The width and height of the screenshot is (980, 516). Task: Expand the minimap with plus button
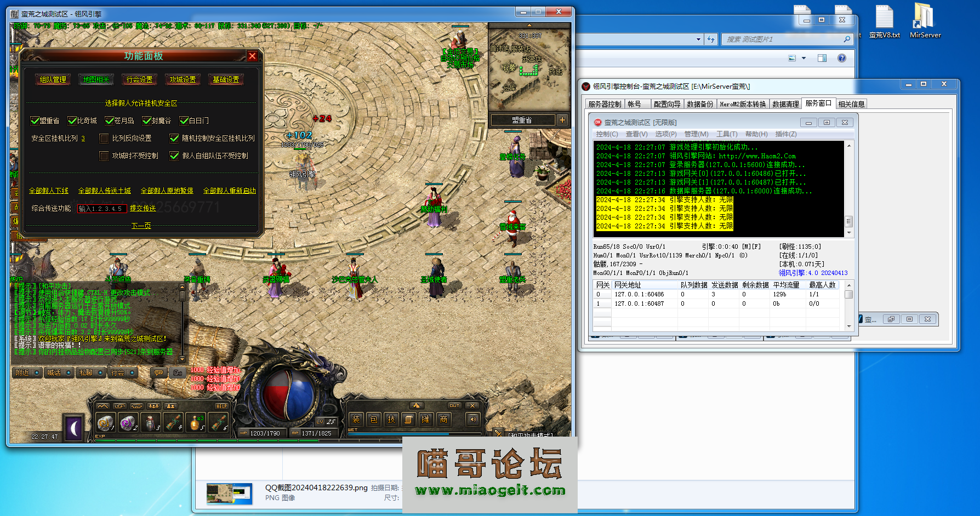click(x=562, y=120)
